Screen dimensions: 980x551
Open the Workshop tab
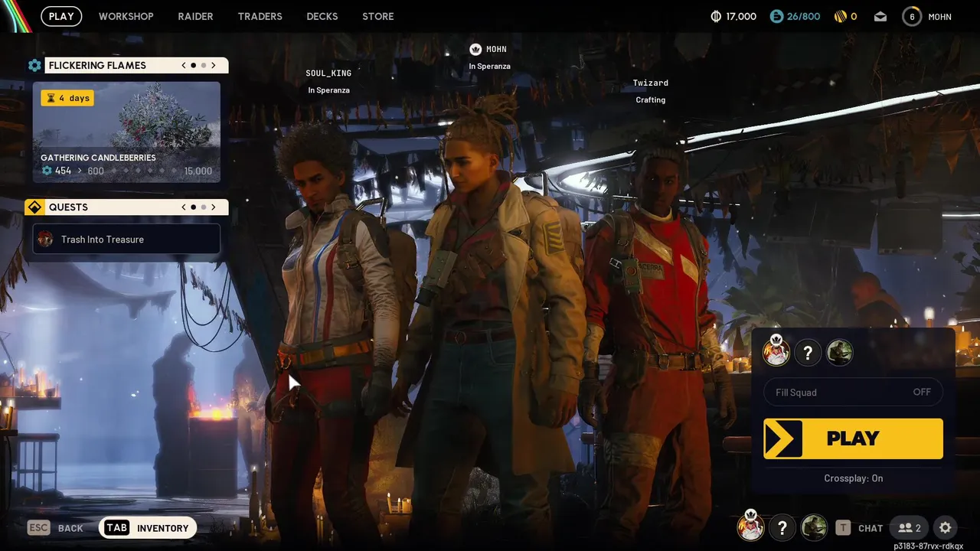tap(126, 16)
